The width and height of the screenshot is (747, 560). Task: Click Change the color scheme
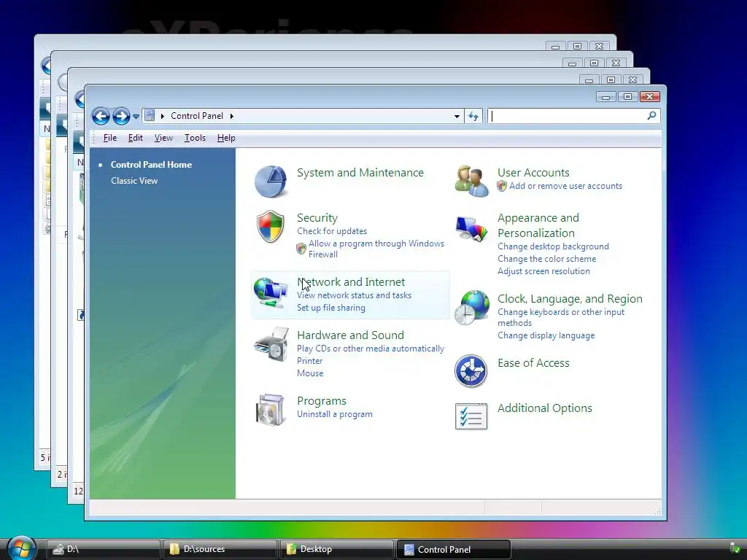[x=546, y=259]
